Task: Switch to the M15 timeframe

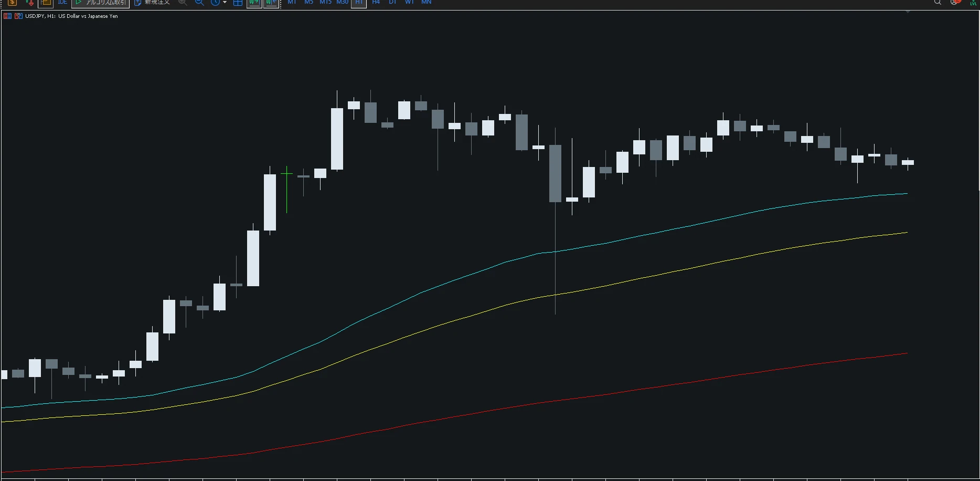Action: tap(326, 2)
